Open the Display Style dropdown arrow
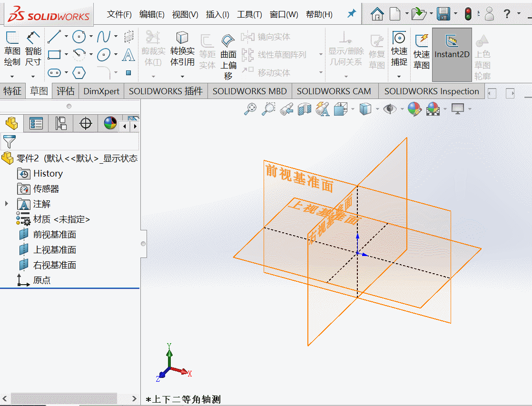This screenshot has height=406, width=532. 377,109
